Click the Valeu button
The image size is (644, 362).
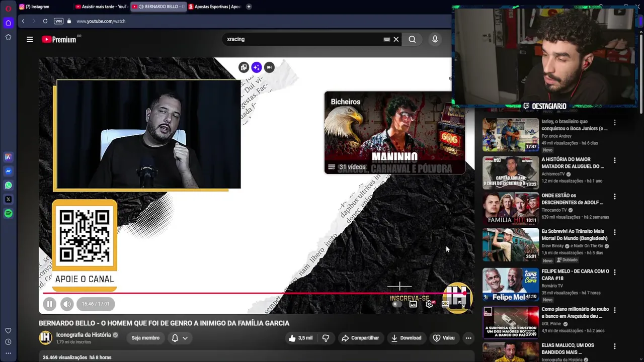click(x=444, y=338)
